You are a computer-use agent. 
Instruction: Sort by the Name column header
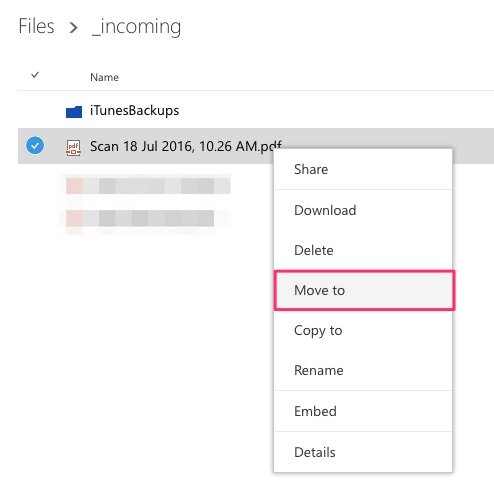104,77
